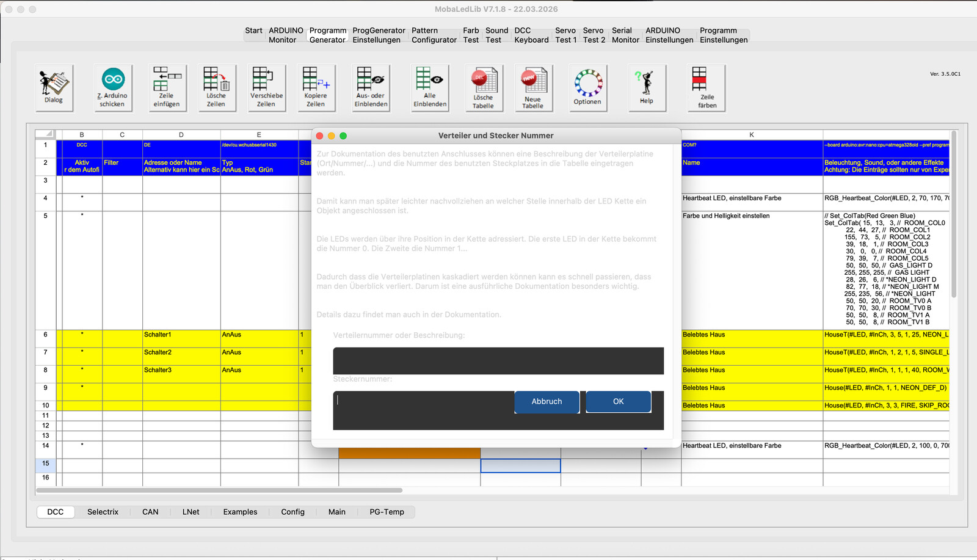The image size is (977, 560).
Task: Open the Pattern Configurator menu item
Action: pyautogui.click(x=434, y=35)
